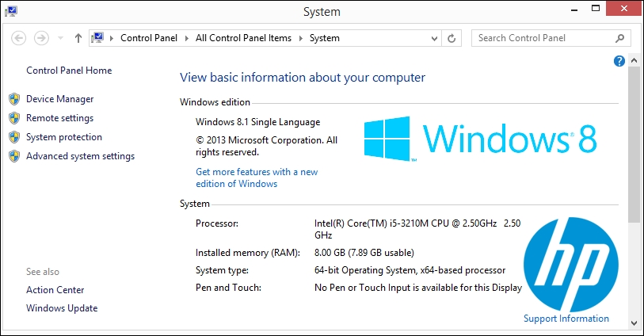This screenshot has height=336, width=644.
Task: Refresh the System page
Action: 452,38
